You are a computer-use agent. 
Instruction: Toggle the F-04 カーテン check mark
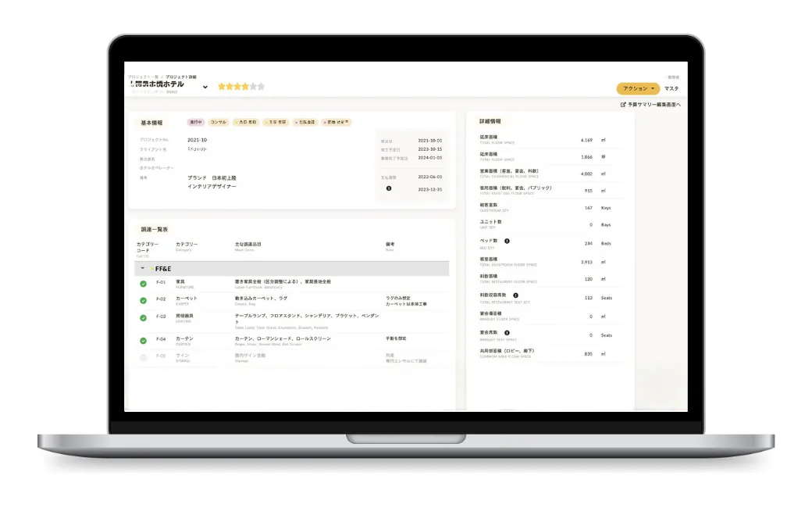pyautogui.click(x=144, y=341)
